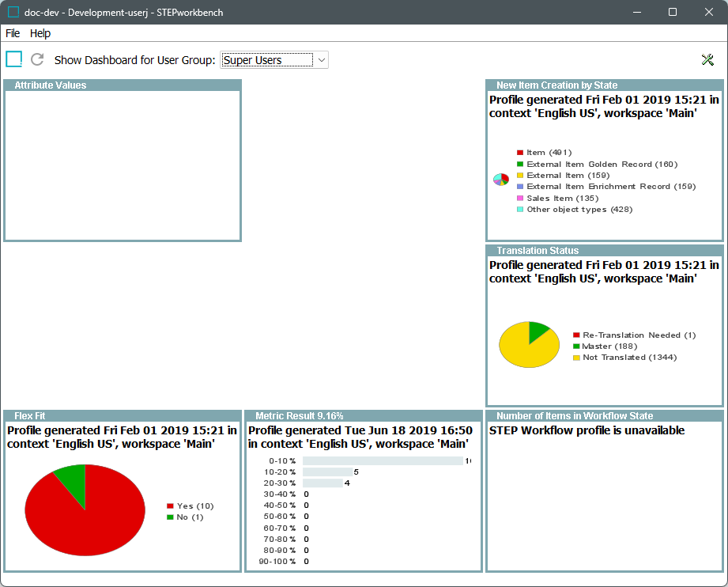Click the STEP dashboard square icon in toolbar
This screenshot has height=587, width=728.
(x=14, y=59)
